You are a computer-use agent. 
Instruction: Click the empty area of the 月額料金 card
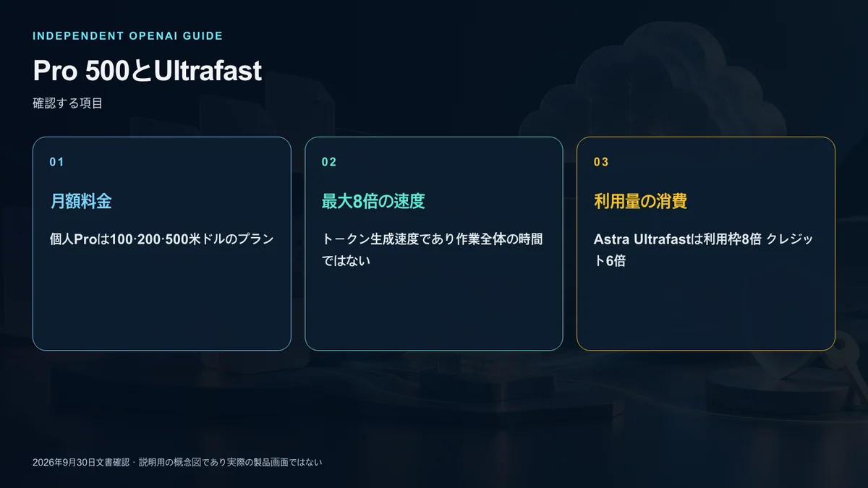pyautogui.click(x=161, y=304)
